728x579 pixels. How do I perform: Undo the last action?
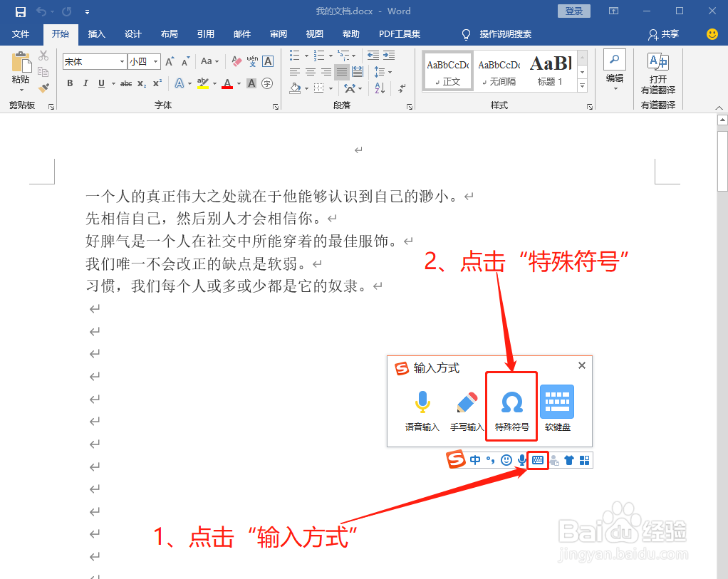(42, 11)
